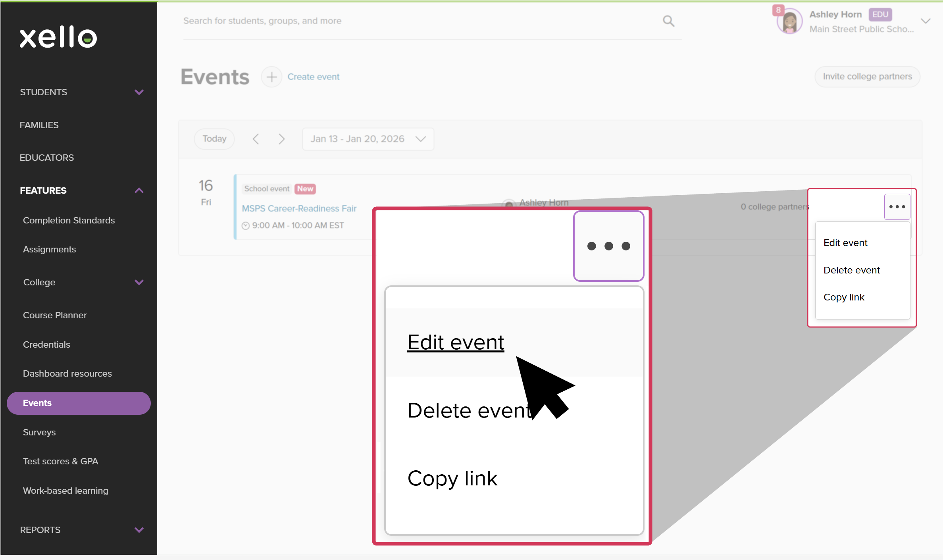
Task: Go to previous week arrow
Action: (256, 139)
